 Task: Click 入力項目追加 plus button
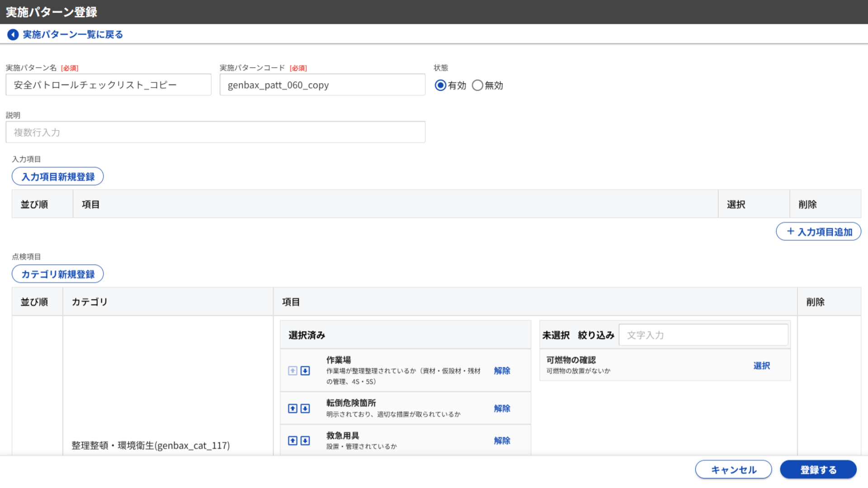818,232
